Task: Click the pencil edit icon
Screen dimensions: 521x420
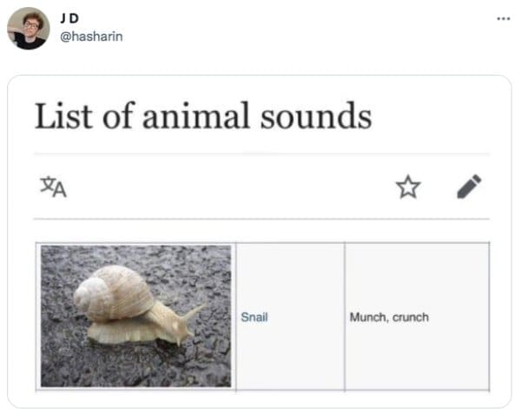Action: (468, 186)
